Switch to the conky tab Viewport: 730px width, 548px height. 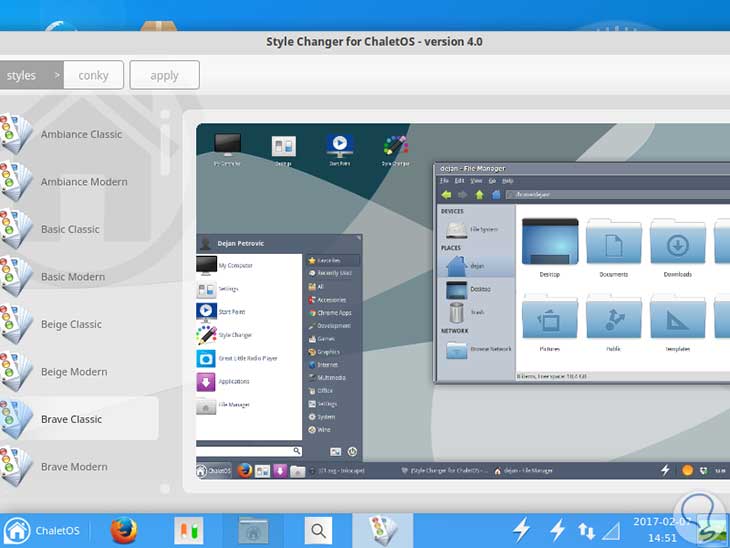94,75
